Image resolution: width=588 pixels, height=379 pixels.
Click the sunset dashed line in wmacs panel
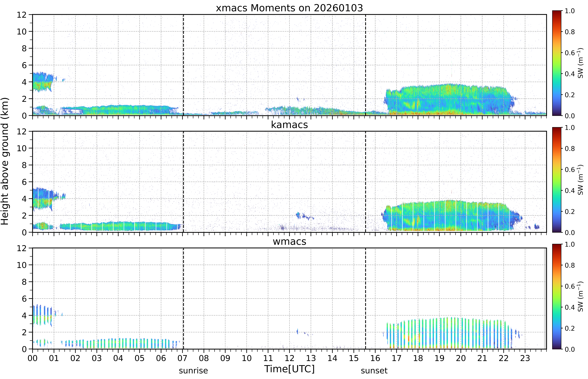(365, 299)
